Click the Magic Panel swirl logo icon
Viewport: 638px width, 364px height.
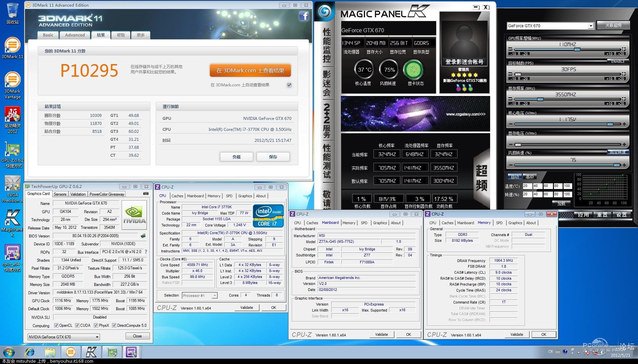click(325, 12)
